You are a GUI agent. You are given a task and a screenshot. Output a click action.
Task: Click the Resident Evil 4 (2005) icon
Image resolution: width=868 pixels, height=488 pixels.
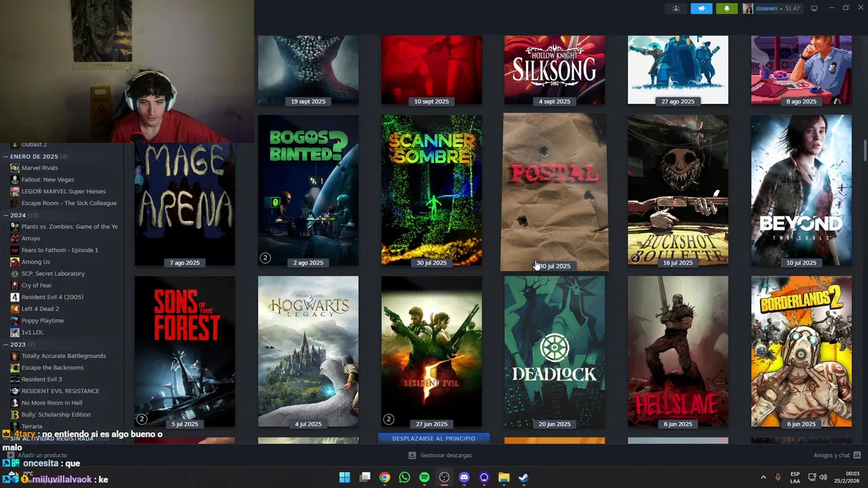[15, 297]
